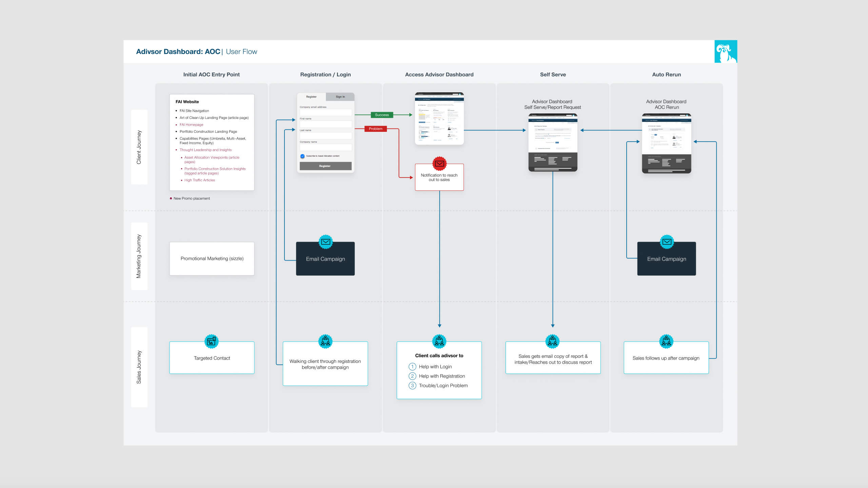The width and height of the screenshot is (868, 488).
Task: Click envelope icon above left Email Campaign
Action: pos(325,242)
